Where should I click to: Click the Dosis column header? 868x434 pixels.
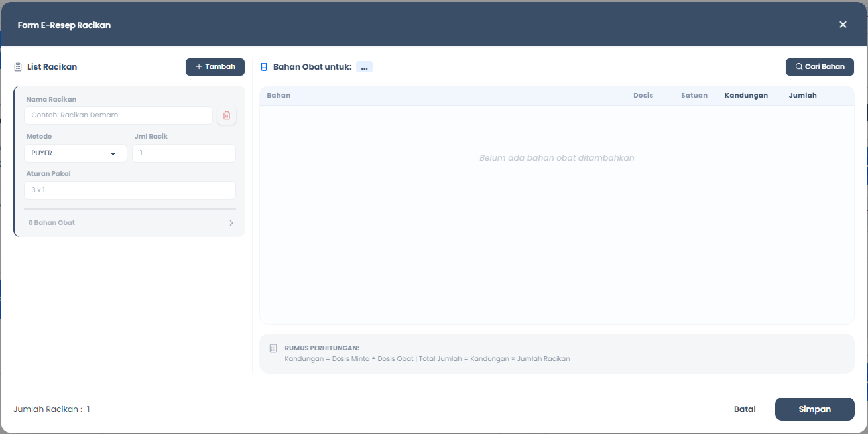(x=643, y=96)
